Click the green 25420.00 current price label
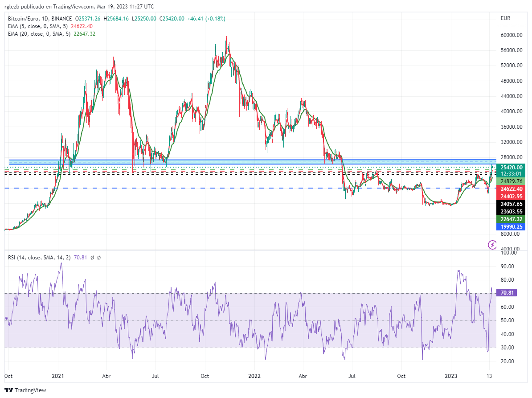This screenshot has height=398, width=532. 511,168
